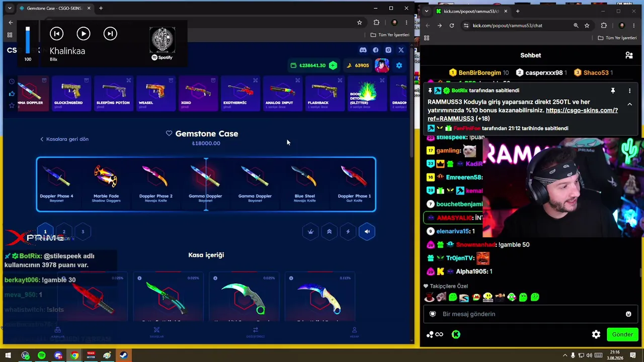This screenshot has width=644, height=362.
Task: Reload the Kick chat page
Action: (x=452, y=26)
